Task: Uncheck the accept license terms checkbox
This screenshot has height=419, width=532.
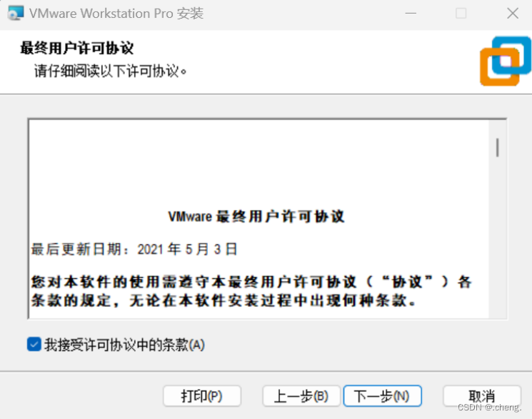Action: 34,344
